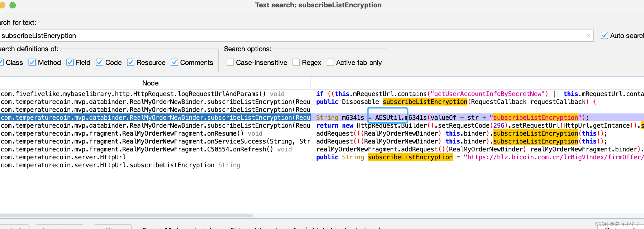Select the C50554.onRefresh() result row
The height and width of the screenshot is (229, 644).
click(x=155, y=149)
